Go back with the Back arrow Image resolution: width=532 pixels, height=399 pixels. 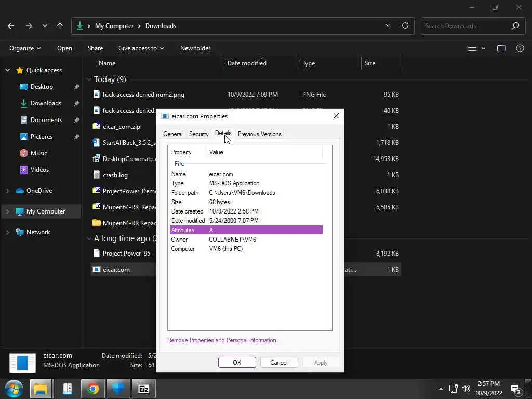tap(11, 26)
